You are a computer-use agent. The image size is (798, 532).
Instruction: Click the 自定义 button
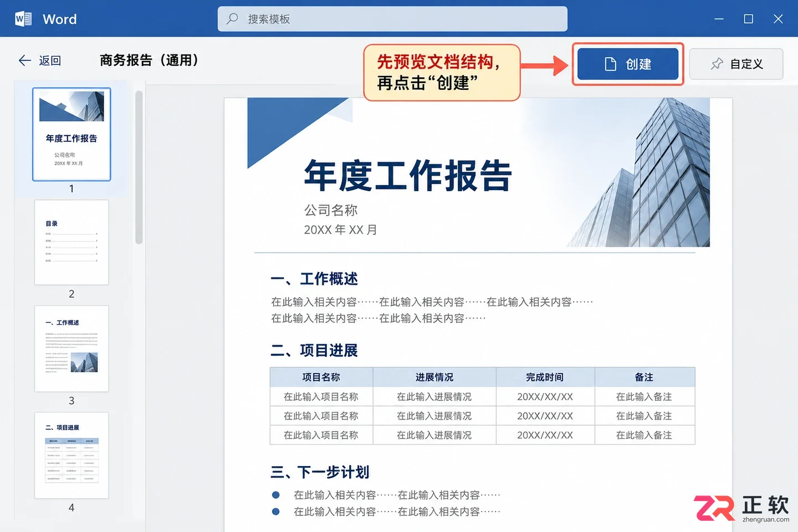(736, 64)
